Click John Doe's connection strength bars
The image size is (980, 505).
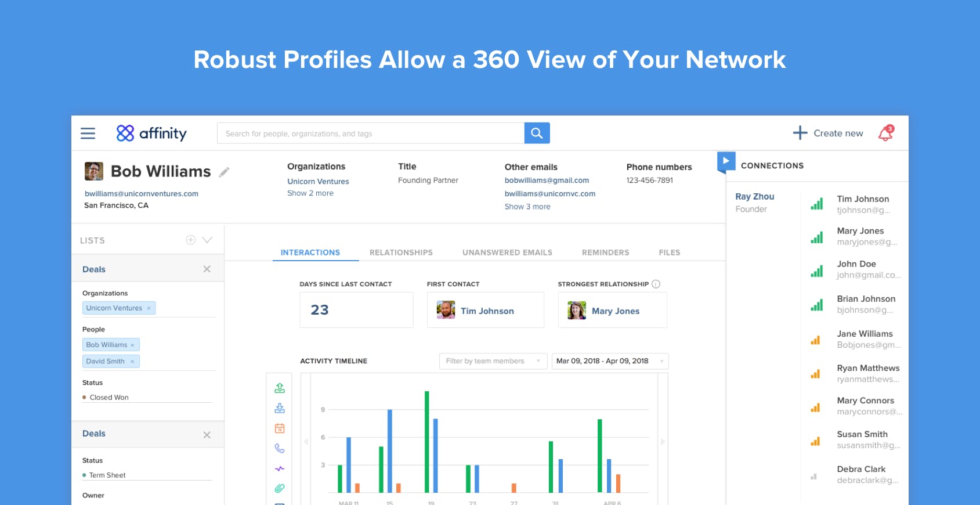[817, 270]
